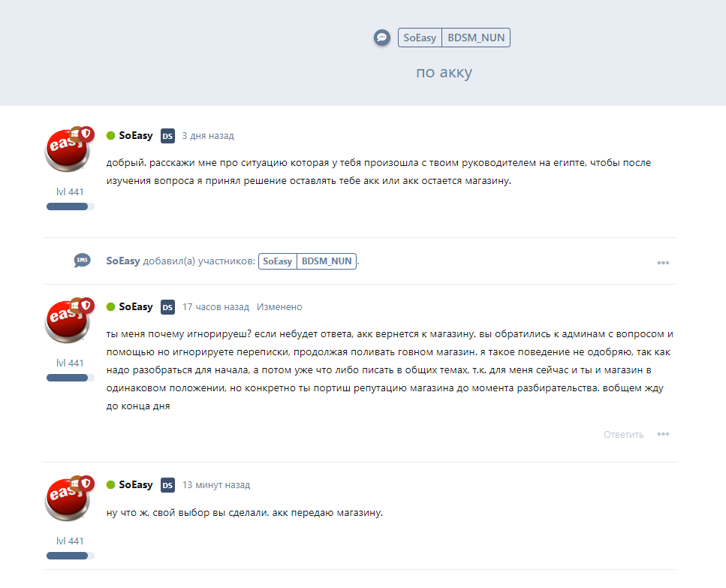Click DS badge next to first message
The image size is (726, 588).
[x=167, y=136]
